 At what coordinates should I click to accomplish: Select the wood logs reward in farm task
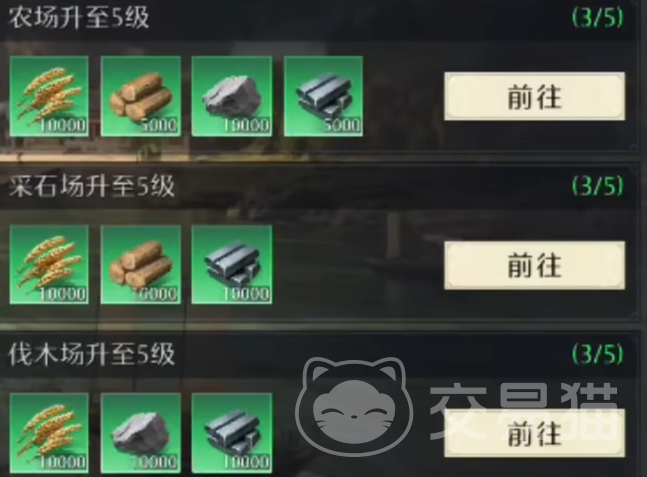(141, 96)
